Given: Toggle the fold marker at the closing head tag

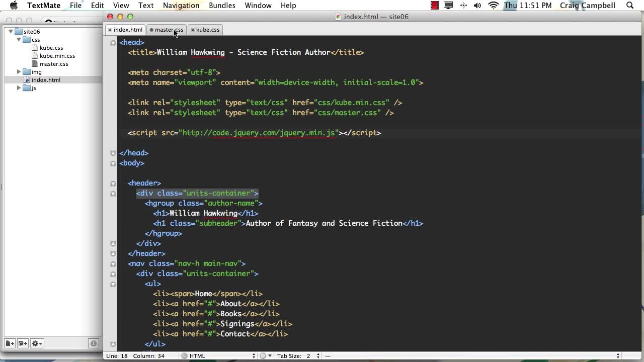Looking at the screenshot, I should 113,153.
